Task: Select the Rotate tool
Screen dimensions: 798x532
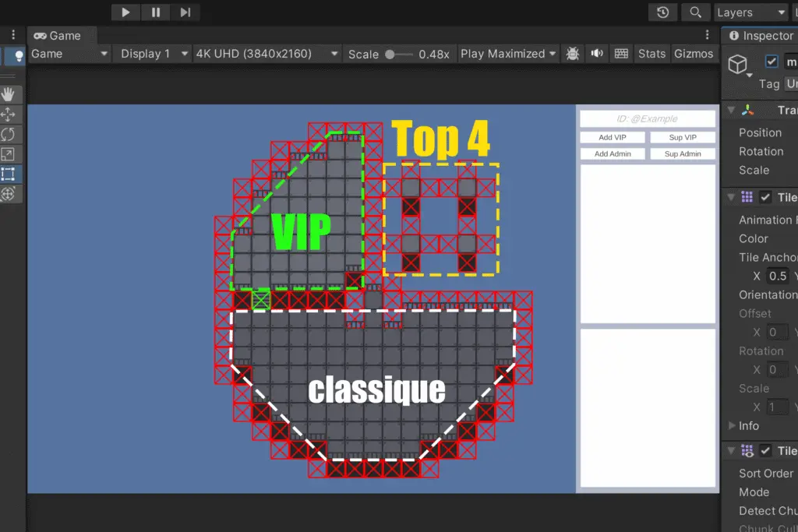Action: (x=9, y=134)
